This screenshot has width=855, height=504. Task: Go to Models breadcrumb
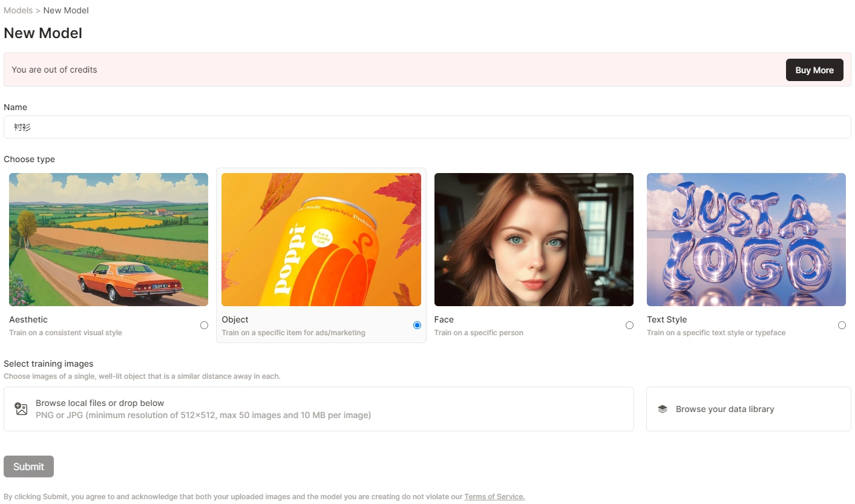pyautogui.click(x=18, y=10)
